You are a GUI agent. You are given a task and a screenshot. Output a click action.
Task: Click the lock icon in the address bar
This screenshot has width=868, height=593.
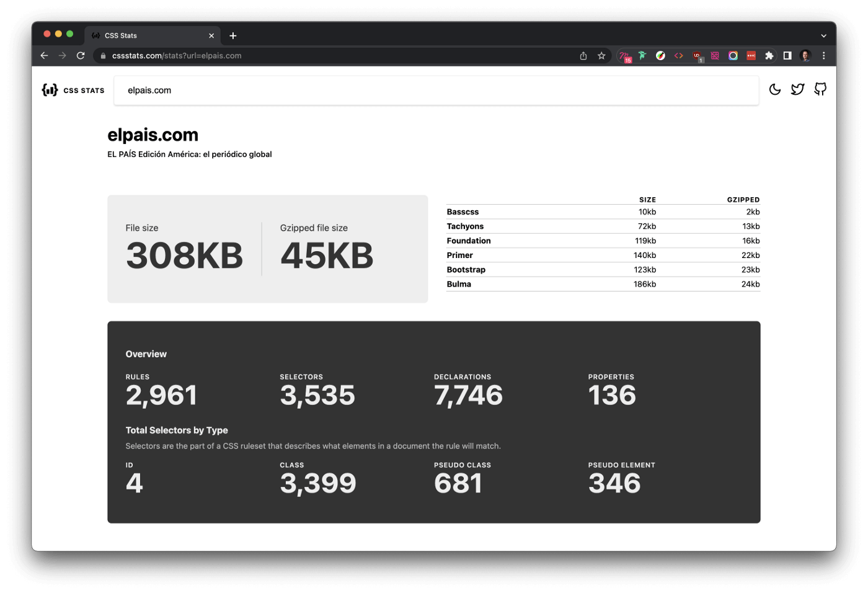103,56
